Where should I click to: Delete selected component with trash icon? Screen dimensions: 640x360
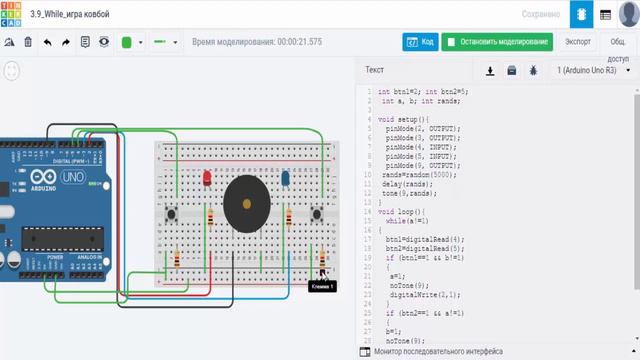pyautogui.click(x=28, y=42)
